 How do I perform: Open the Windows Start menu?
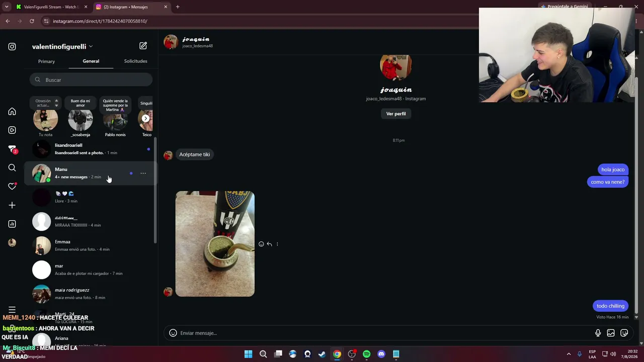pyautogui.click(x=248, y=354)
